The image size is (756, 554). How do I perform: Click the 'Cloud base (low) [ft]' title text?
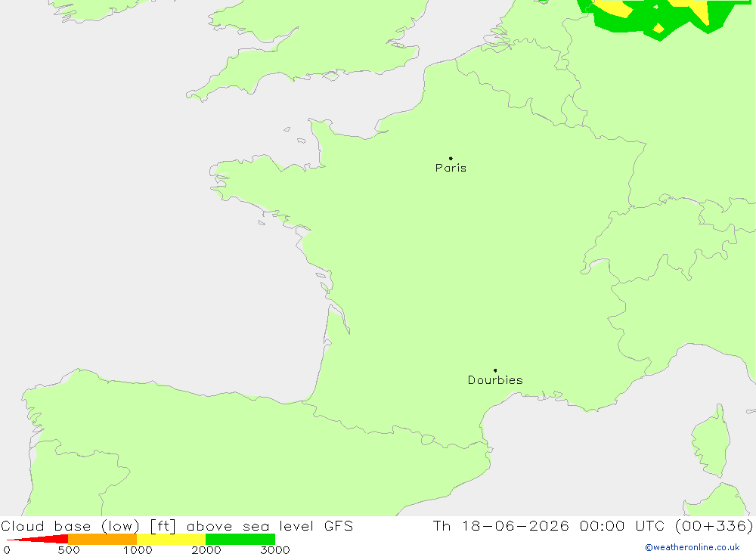click(x=88, y=526)
